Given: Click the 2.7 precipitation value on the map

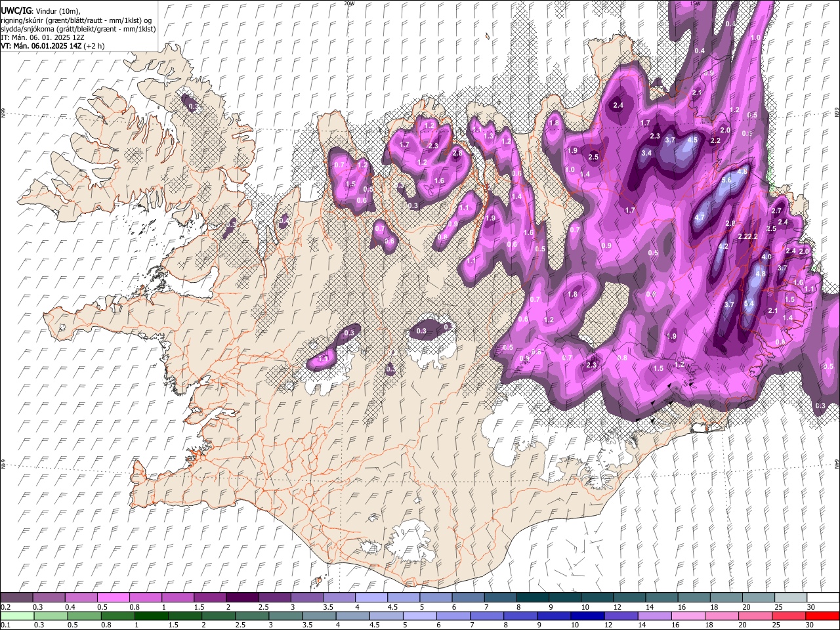Looking at the screenshot, I should 776,211.
